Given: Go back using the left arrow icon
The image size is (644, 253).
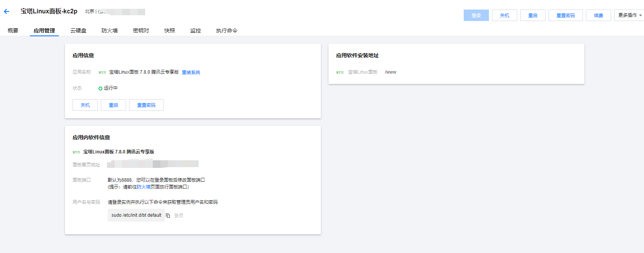Looking at the screenshot, I should coord(6,11).
